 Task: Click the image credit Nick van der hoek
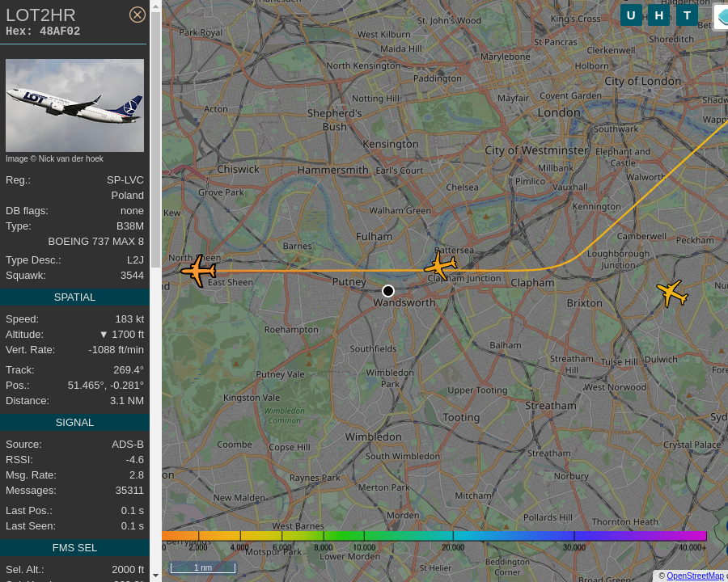(54, 158)
